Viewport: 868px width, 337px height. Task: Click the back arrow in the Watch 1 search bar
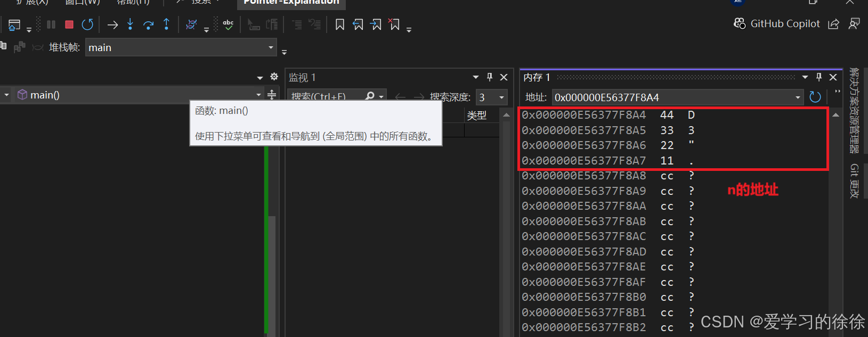click(x=400, y=97)
